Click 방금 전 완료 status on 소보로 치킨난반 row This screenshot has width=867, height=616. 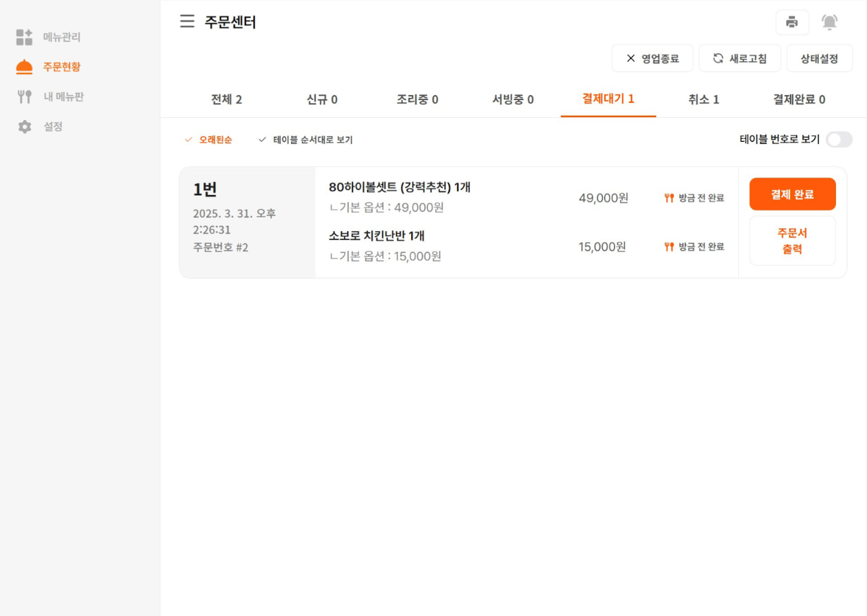coord(701,247)
